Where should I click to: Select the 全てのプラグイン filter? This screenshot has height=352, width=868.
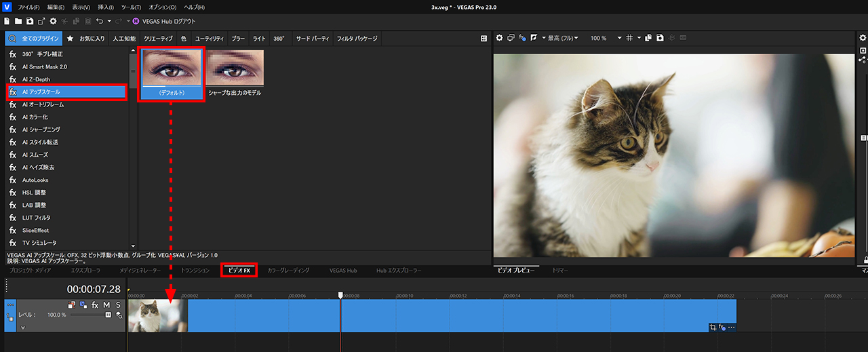(x=33, y=39)
